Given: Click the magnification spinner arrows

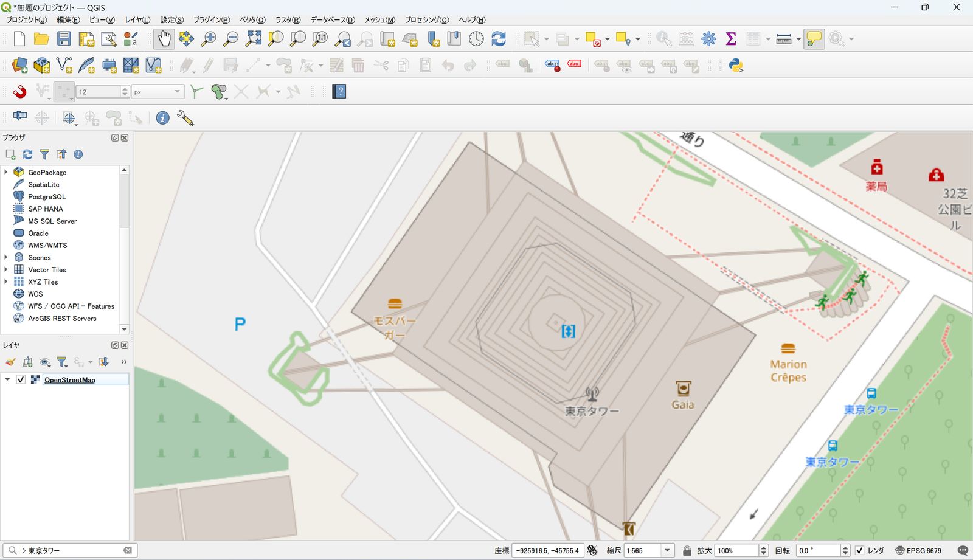Looking at the screenshot, I should tap(764, 550).
